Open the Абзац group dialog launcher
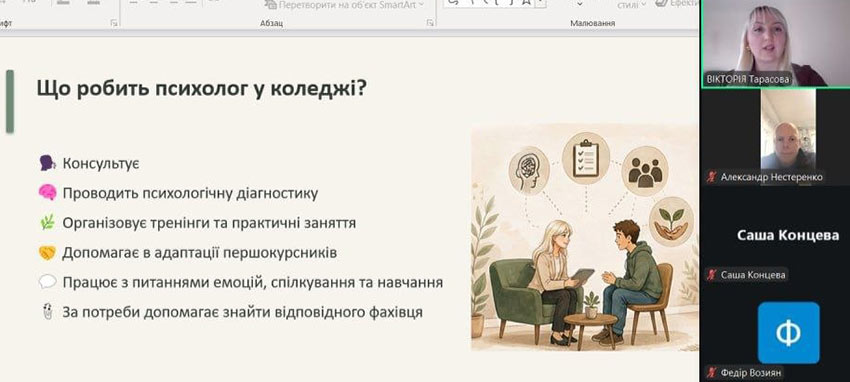 (430, 23)
